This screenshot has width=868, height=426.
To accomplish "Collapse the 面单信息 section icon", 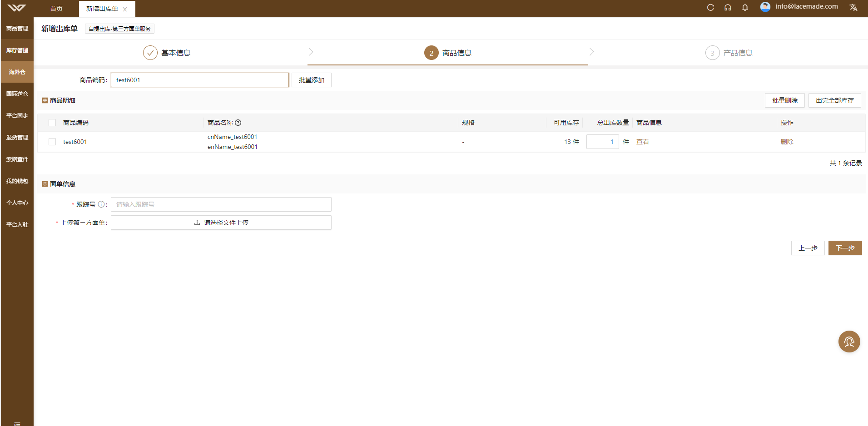I will [x=45, y=184].
